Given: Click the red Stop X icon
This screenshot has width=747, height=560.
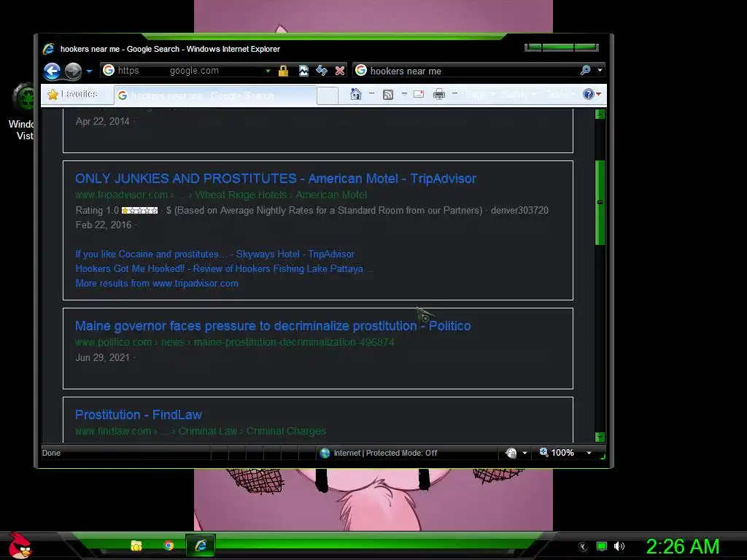Looking at the screenshot, I should [340, 71].
